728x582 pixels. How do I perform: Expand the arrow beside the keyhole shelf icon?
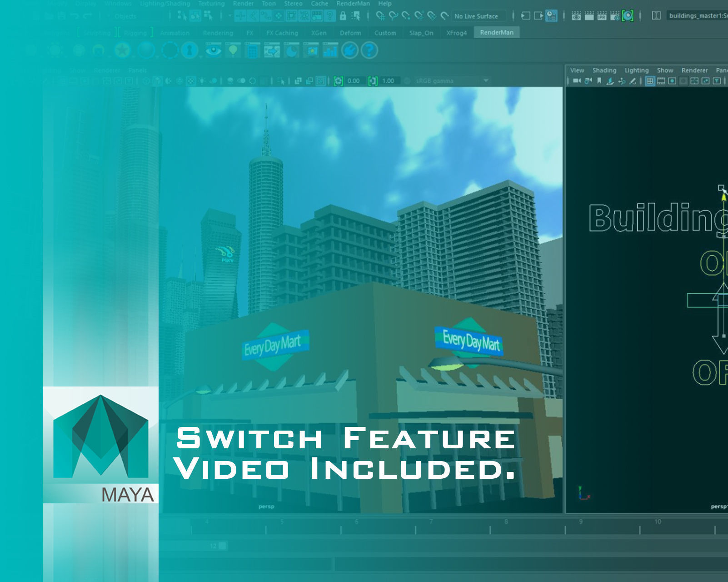click(x=201, y=57)
